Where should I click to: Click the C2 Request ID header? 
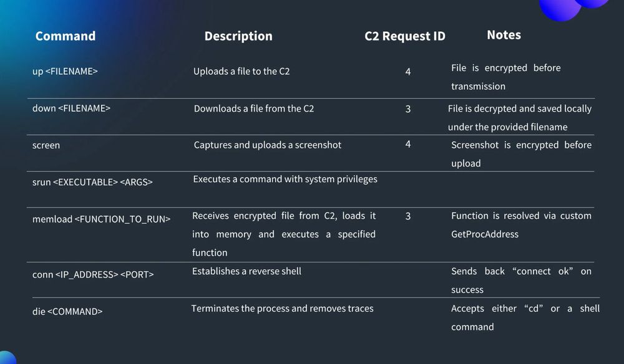(x=405, y=36)
